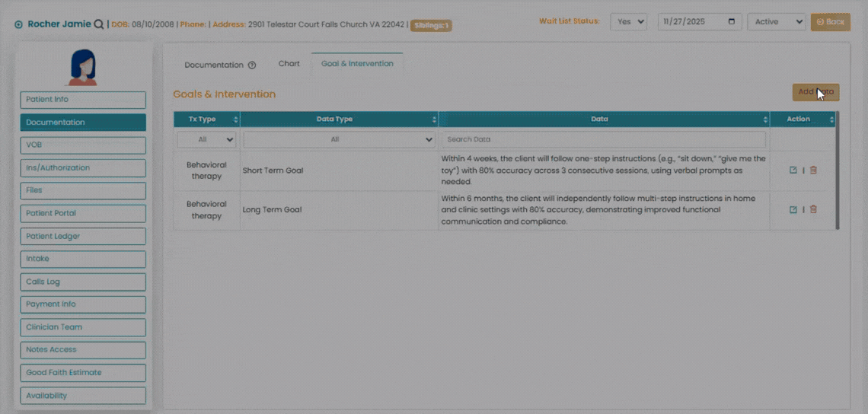Open Calls Log in sidebar
The width and height of the screenshot is (868, 414).
point(83,282)
